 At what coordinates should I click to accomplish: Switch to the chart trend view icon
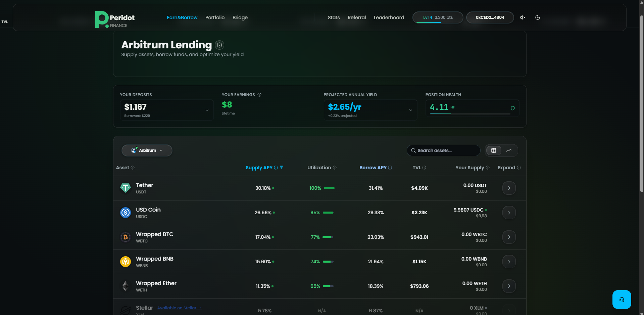(x=509, y=150)
